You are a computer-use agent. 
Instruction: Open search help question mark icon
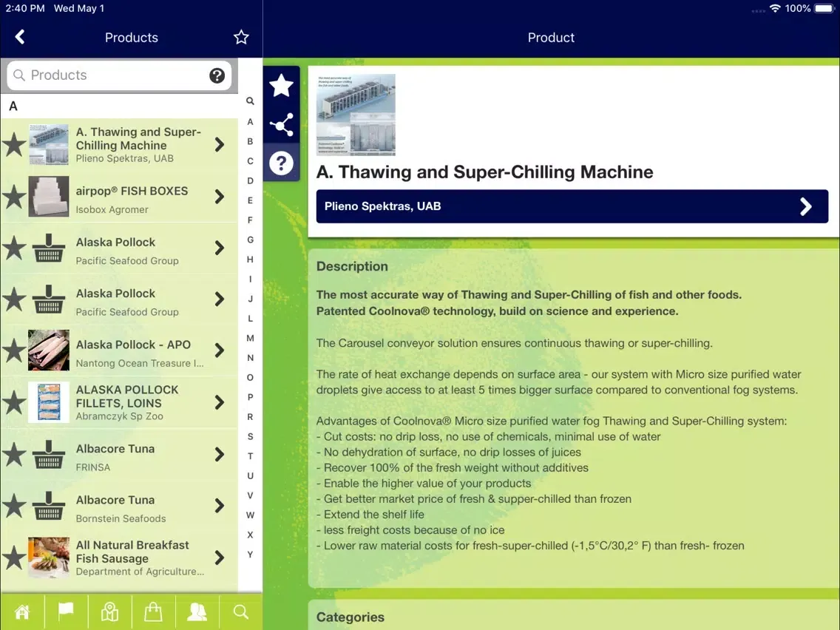click(x=217, y=75)
